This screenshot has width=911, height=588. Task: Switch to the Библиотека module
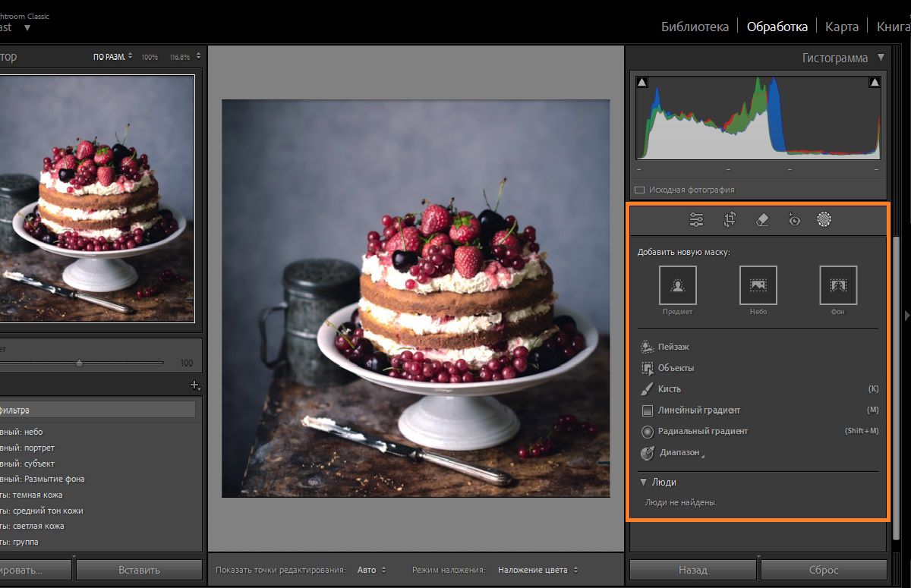(695, 27)
